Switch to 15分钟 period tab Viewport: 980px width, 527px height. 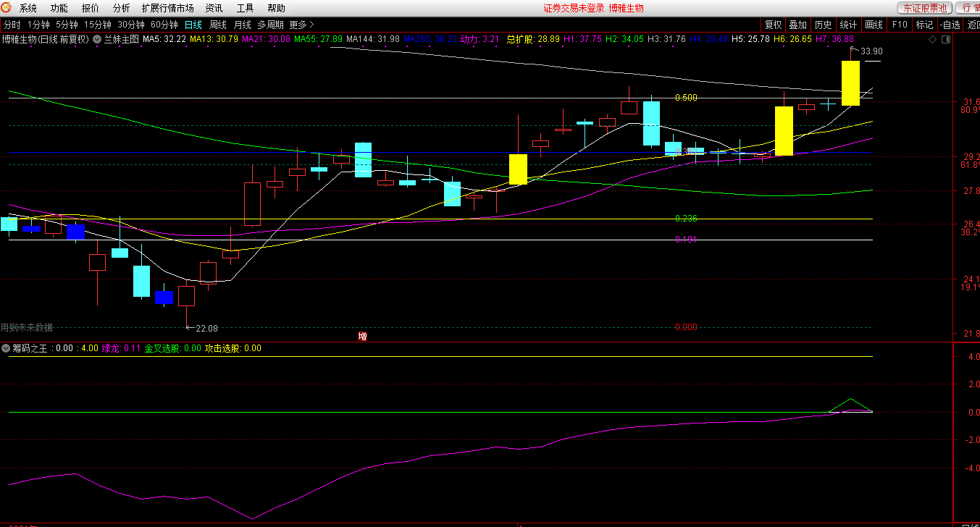pyautogui.click(x=98, y=25)
